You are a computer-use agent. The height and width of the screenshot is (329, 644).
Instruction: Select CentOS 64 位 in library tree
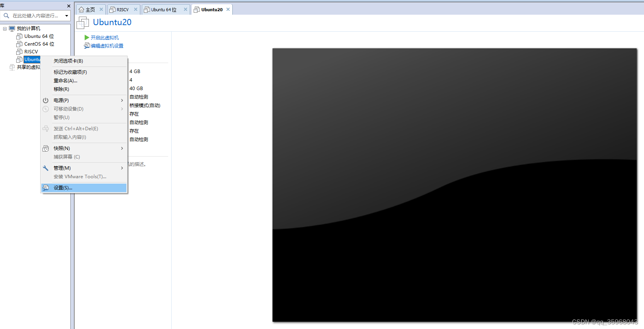39,44
